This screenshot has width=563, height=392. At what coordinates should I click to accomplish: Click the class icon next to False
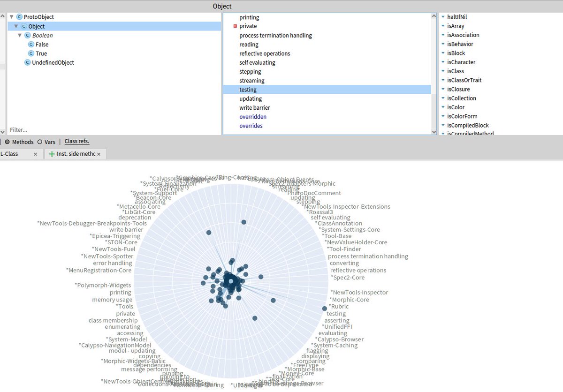tap(31, 45)
